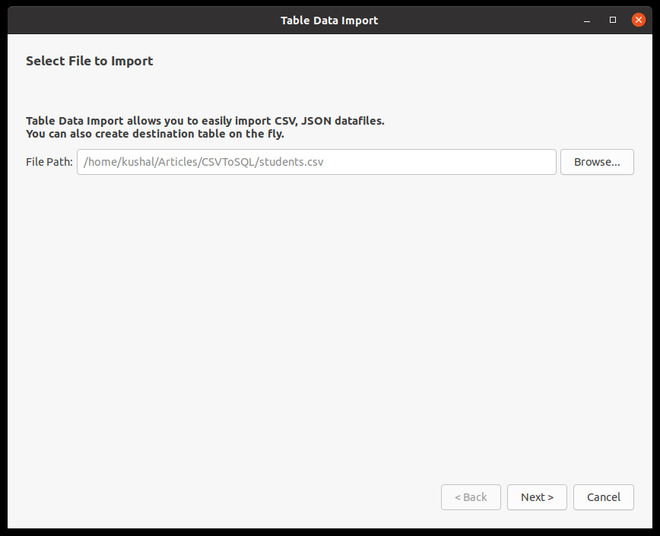660x536 pixels.
Task: Focus the File Path input field
Action: pyautogui.click(x=316, y=162)
